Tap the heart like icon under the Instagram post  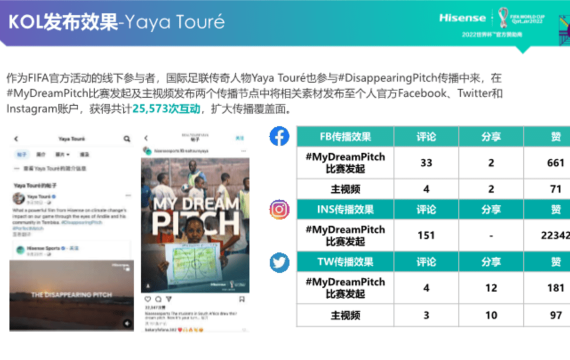point(148,299)
